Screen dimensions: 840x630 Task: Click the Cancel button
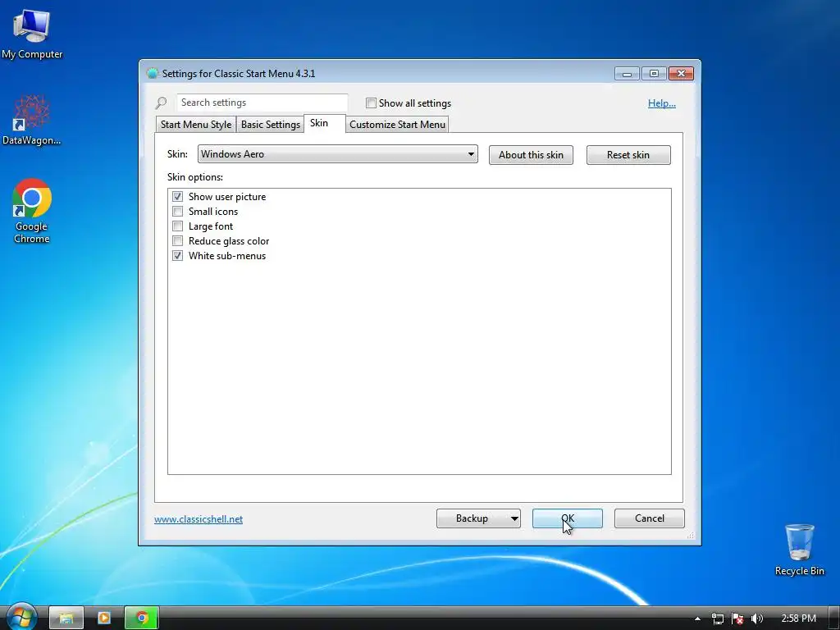650,518
